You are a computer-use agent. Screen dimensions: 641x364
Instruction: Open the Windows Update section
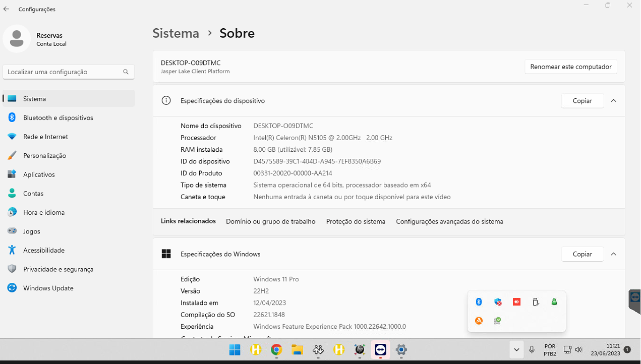pos(48,288)
